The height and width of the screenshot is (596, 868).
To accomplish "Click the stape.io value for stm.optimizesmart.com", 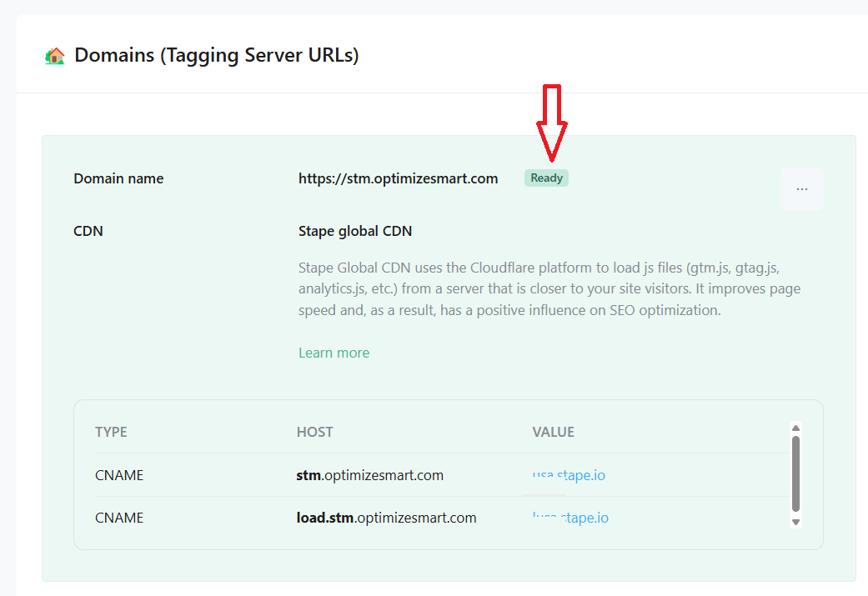I will [x=569, y=475].
